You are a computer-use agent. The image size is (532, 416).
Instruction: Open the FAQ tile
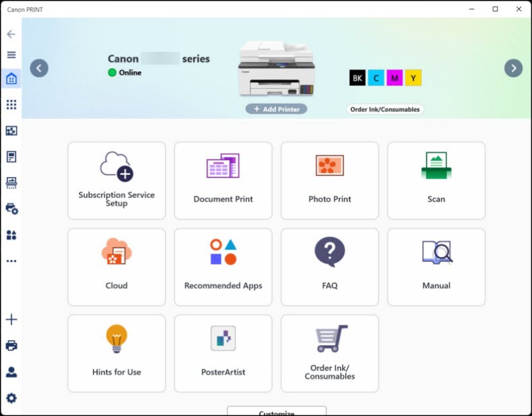click(x=329, y=267)
